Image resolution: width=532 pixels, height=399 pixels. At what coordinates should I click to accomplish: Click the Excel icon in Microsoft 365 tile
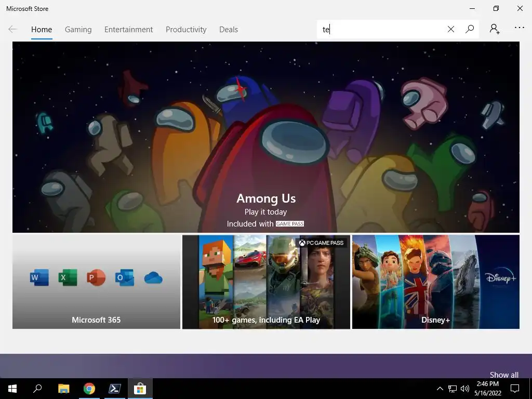pos(68,277)
